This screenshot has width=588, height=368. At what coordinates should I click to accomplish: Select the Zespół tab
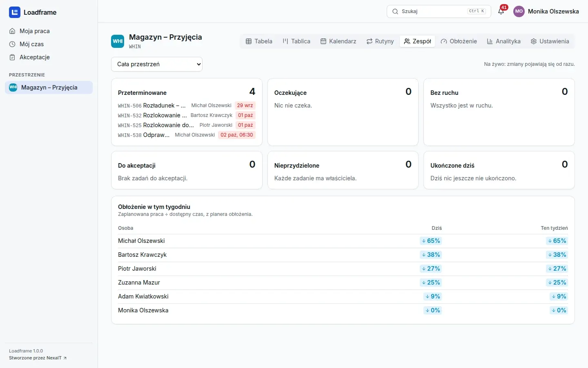417,41
